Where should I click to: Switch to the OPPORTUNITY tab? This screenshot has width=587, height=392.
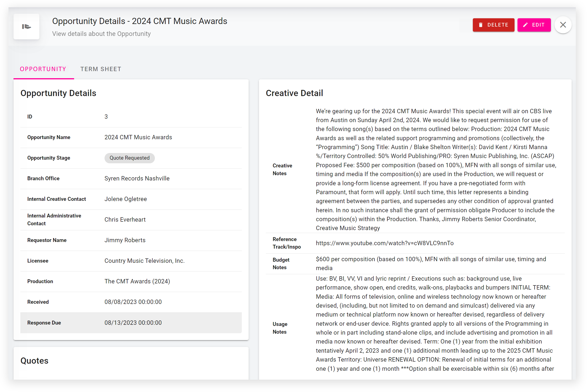(x=43, y=69)
